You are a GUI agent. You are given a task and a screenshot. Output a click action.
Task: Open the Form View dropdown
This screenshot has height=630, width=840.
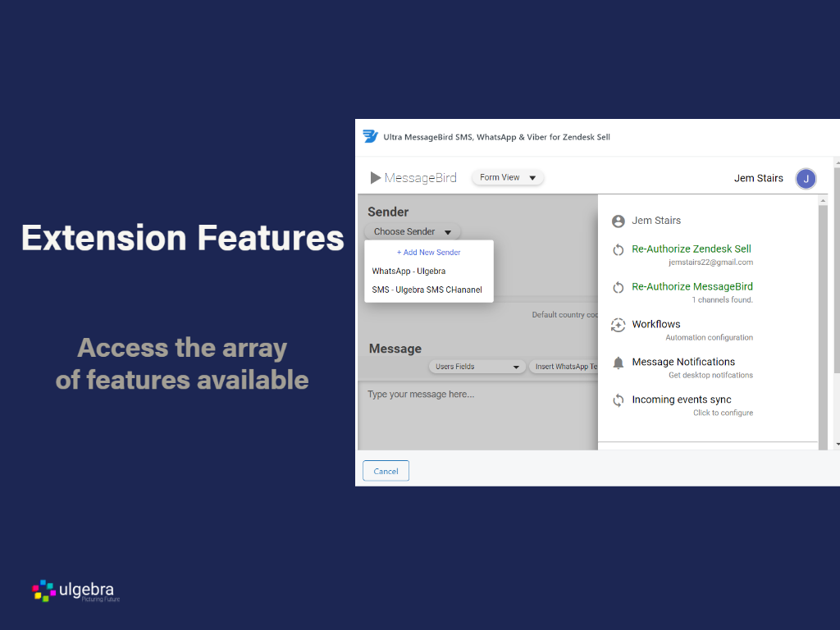(508, 178)
